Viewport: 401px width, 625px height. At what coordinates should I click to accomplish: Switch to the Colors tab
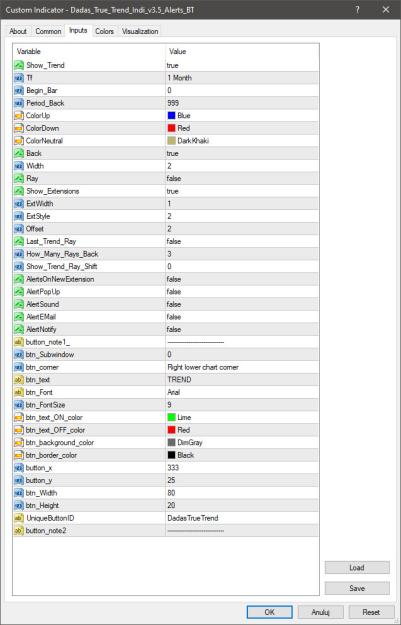coord(104,31)
